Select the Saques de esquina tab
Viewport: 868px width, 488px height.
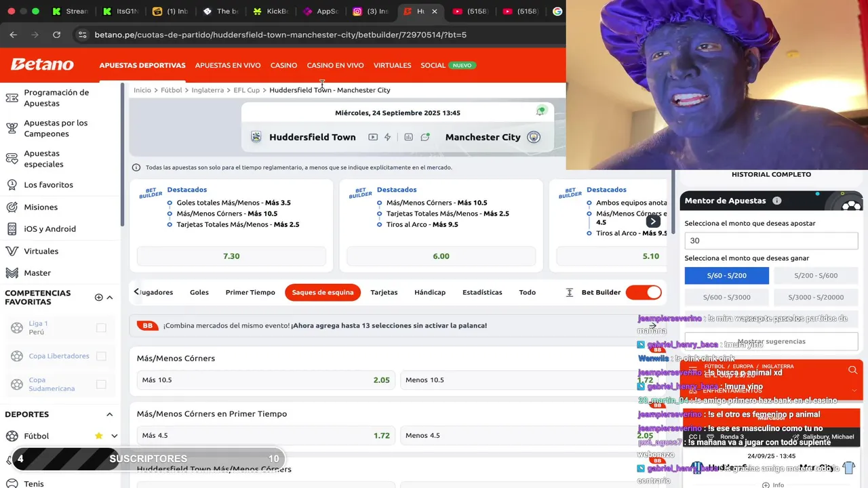323,293
